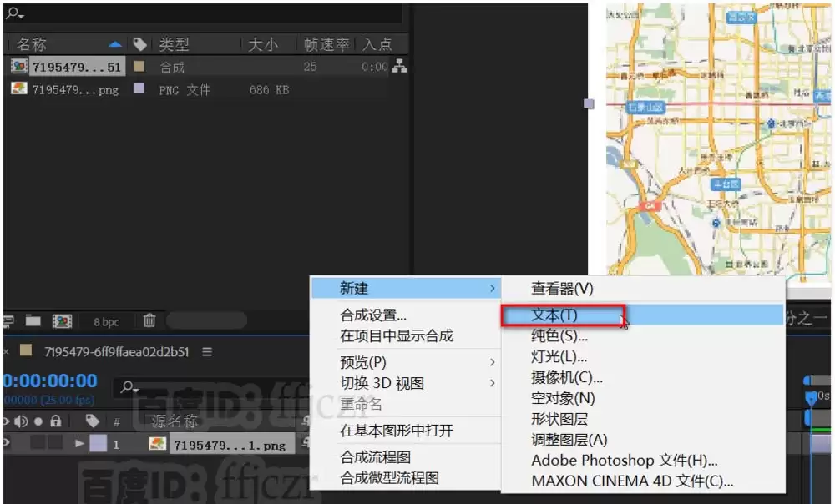The image size is (835, 504).
Task: Open composition tab panel menu icon
Action: tap(207, 352)
